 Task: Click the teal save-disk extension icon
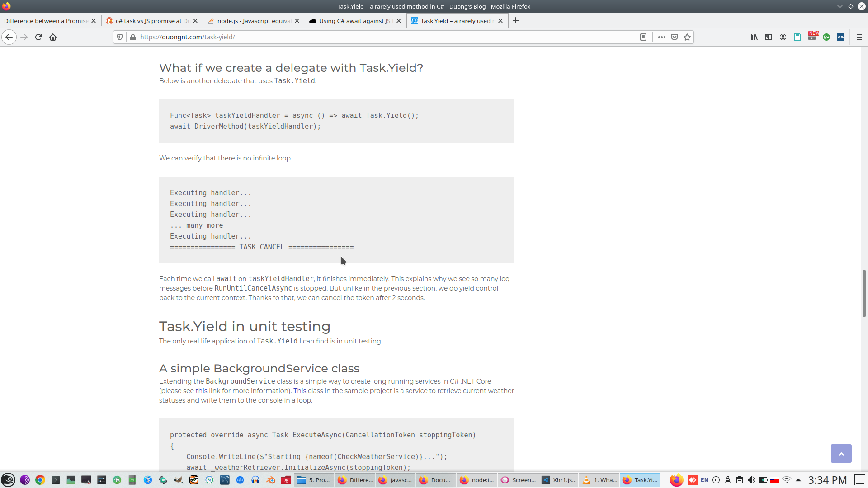797,37
